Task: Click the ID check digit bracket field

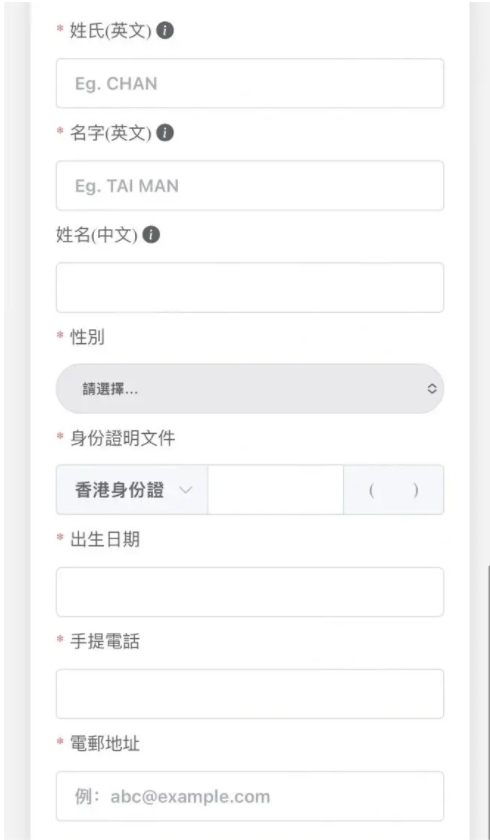Action: click(394, 490)
